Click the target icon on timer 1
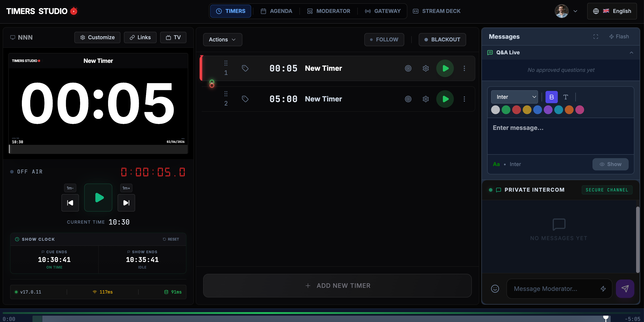 [x=408, y=68]
